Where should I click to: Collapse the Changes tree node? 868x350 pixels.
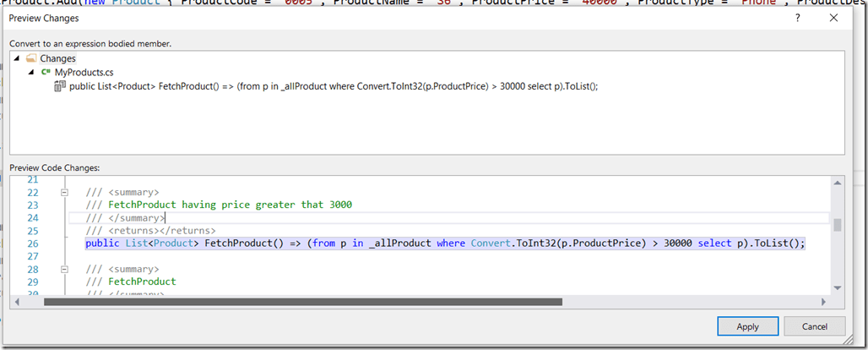coord(18,58)
